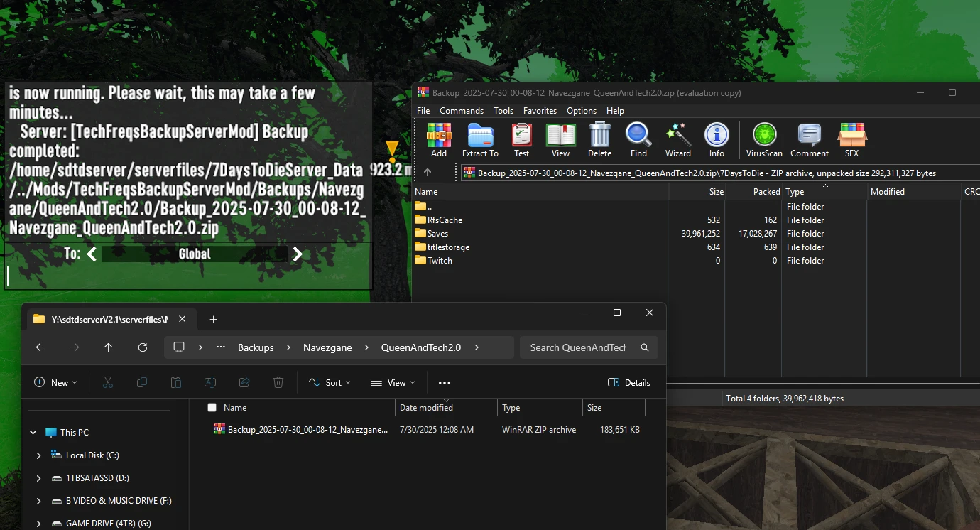Expand the This PC tree node

33,433
